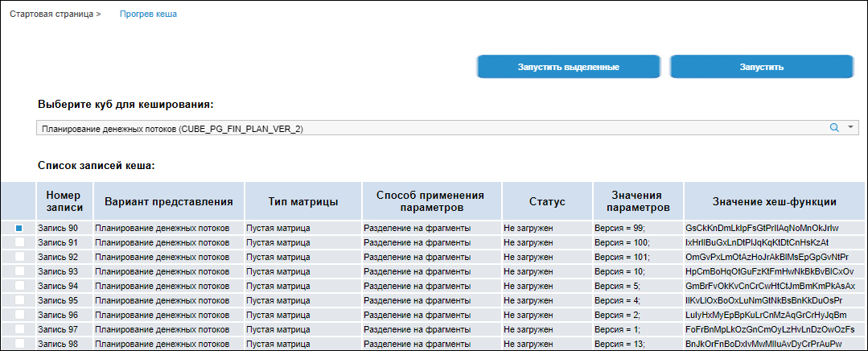Click the Вариант представления column header

coord(169,201)
